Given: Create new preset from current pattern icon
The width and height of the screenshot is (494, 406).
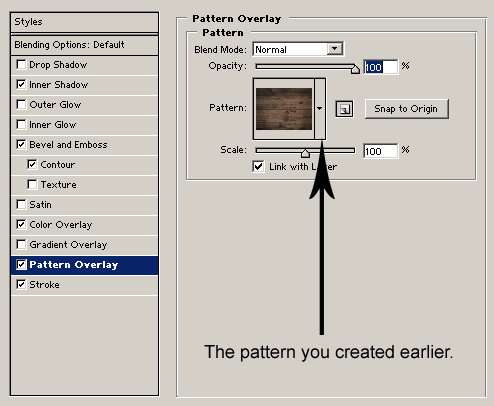Looking at the screenshot, I should coord(344,109).
